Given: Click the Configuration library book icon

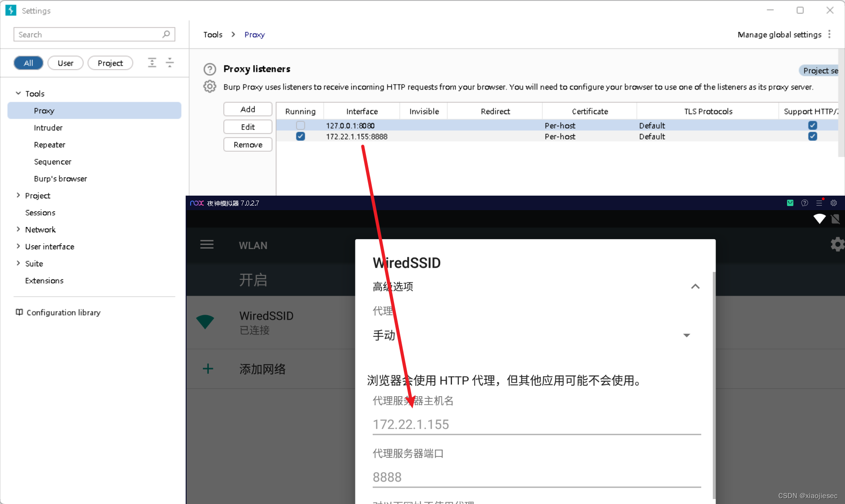Looking at the screenshot, I should tap(19, 312).
